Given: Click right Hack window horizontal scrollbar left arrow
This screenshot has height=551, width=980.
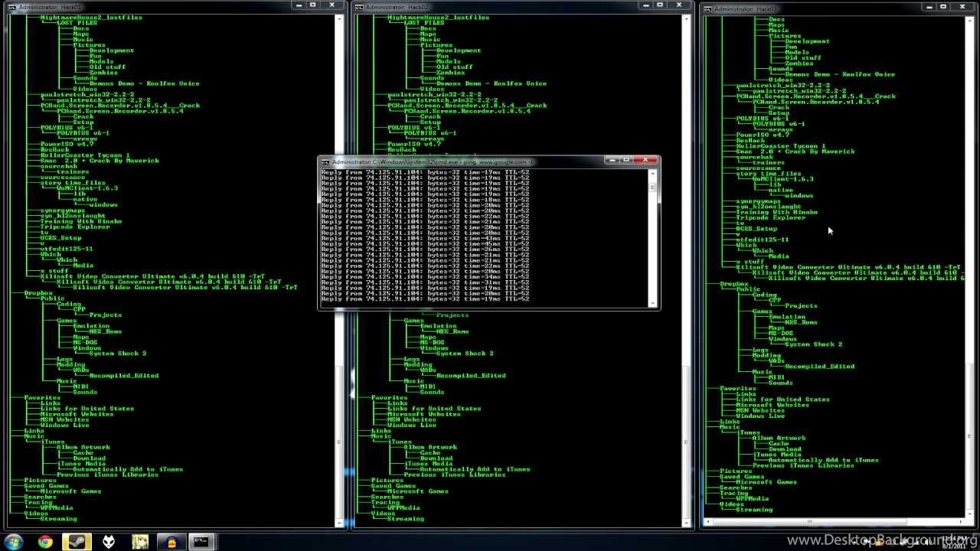Looking at the screenshot, I should click(707, 523).
